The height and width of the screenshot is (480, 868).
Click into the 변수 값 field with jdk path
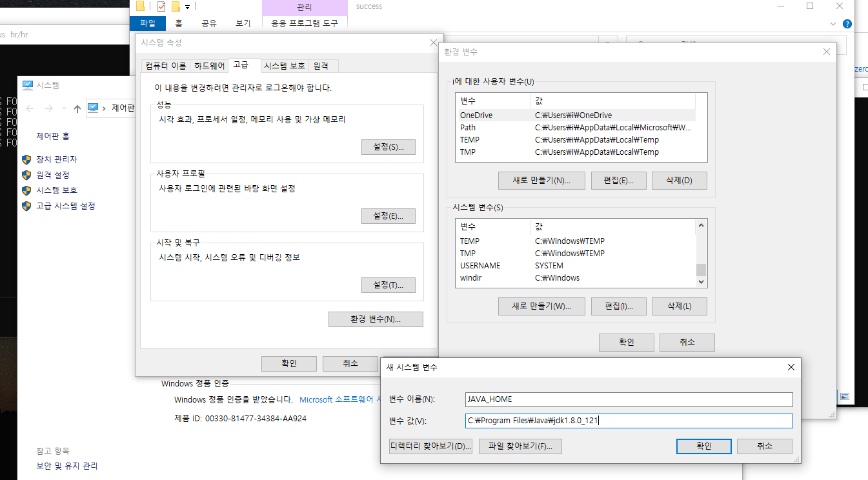(629, 421)
